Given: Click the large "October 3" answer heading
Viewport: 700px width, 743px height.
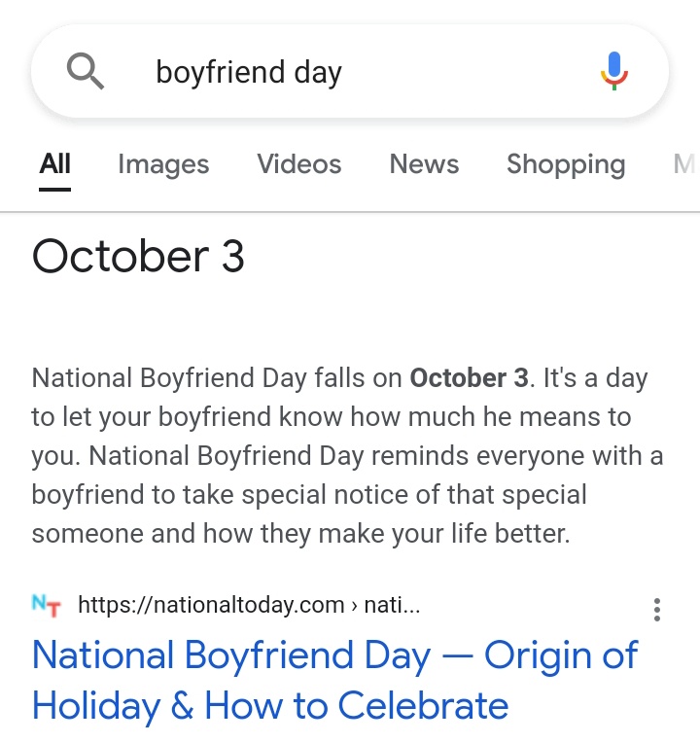Looking at the screenshot, I should coord(138,256).
